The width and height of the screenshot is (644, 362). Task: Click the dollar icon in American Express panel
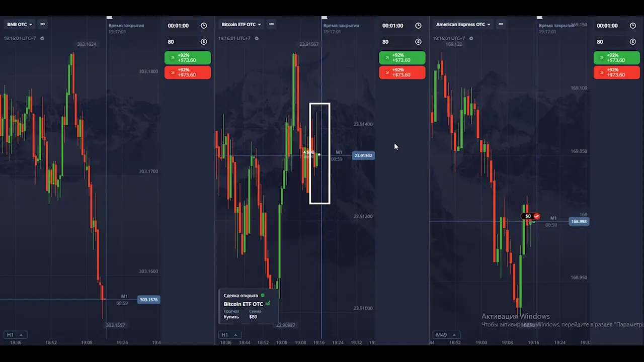click(632, 42)
